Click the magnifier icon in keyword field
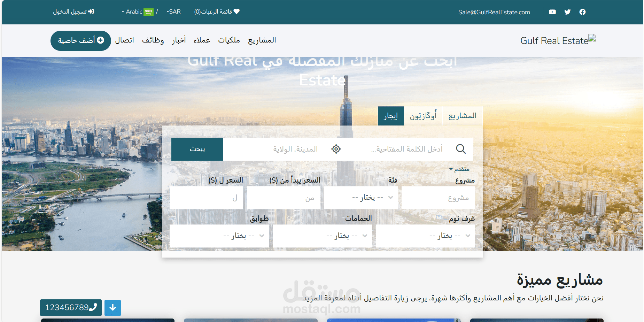This screenshot has height=322, width=644. point(461,149)
